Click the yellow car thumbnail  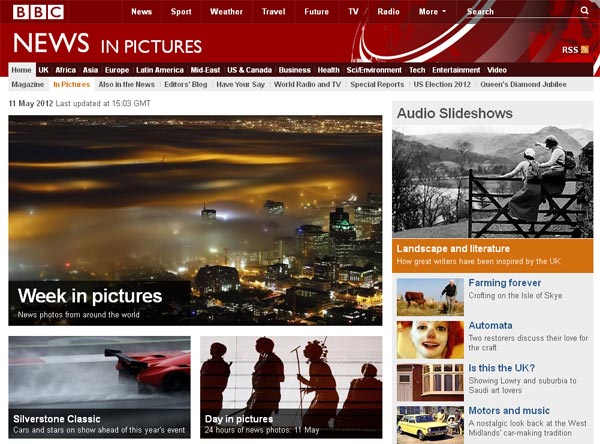click(x=430, y=425)
